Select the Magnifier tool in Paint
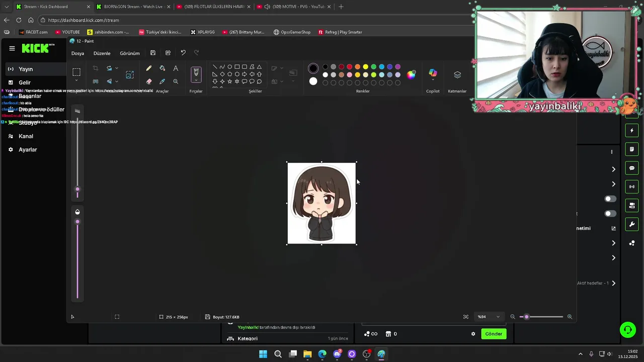644x362 pixels. click(176, 81)
